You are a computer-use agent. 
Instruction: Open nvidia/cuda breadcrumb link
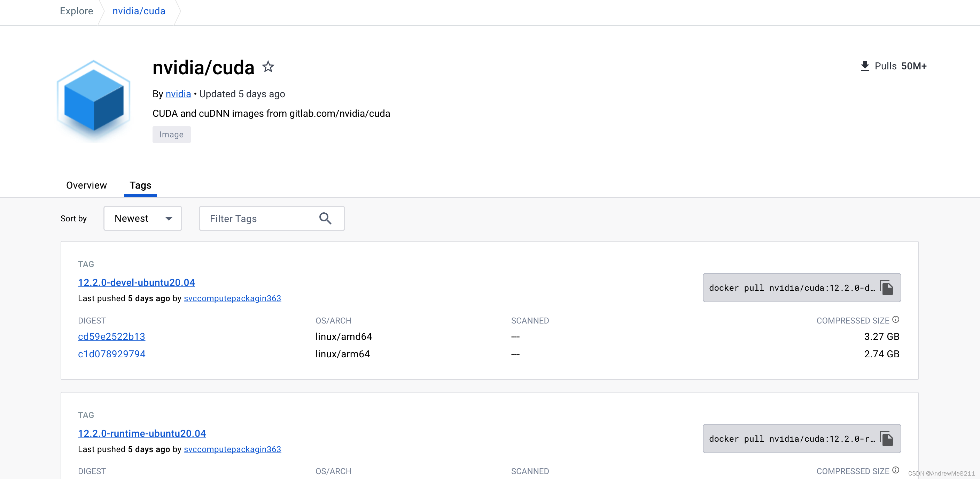pyautogui.click(x=139, y=11)
